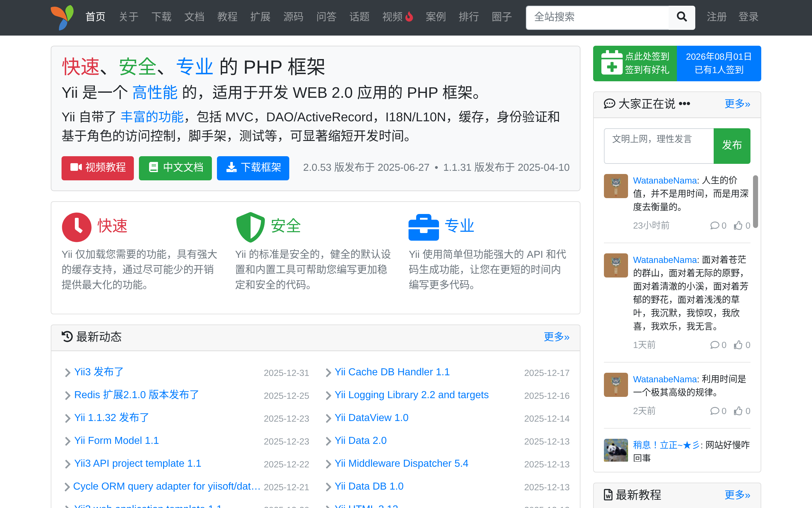Click the green shield 安全 icon

point(250,227)
